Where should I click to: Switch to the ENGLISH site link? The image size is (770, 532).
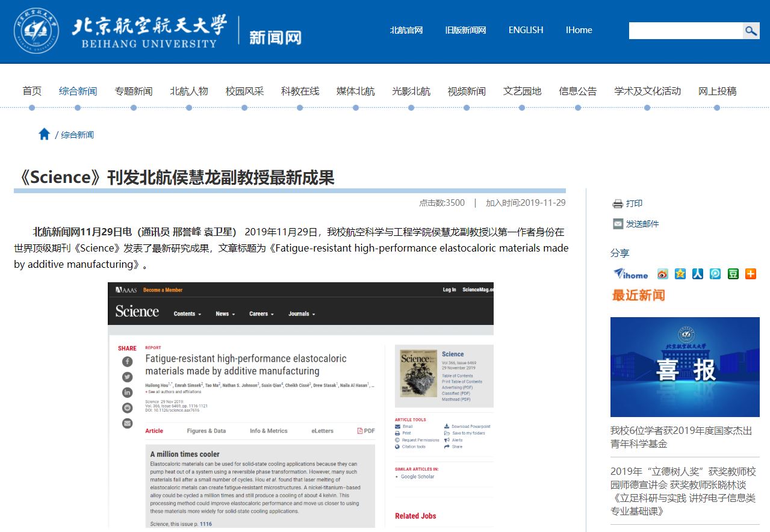(526, 30)
